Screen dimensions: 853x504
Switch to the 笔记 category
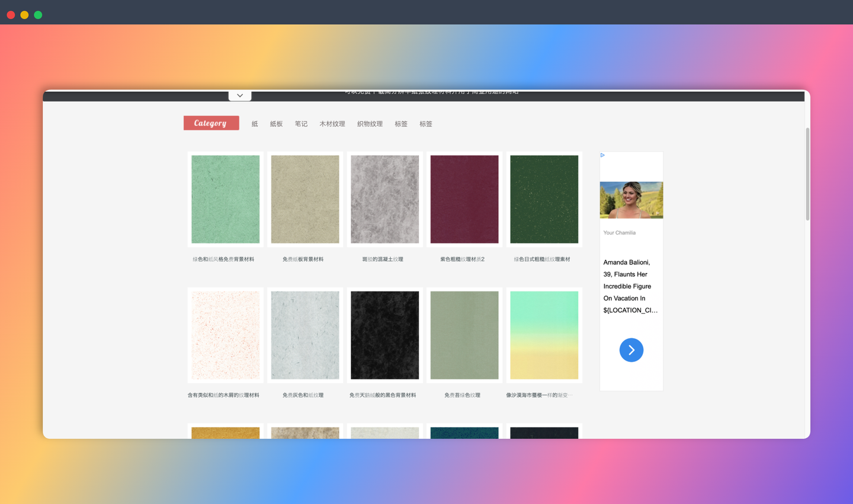[x=301, y=124]
